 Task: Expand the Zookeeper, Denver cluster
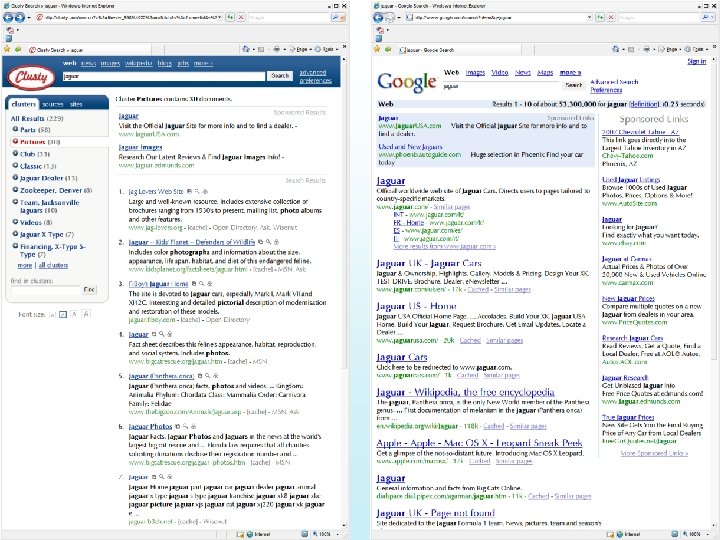click(x=15, y=189)
